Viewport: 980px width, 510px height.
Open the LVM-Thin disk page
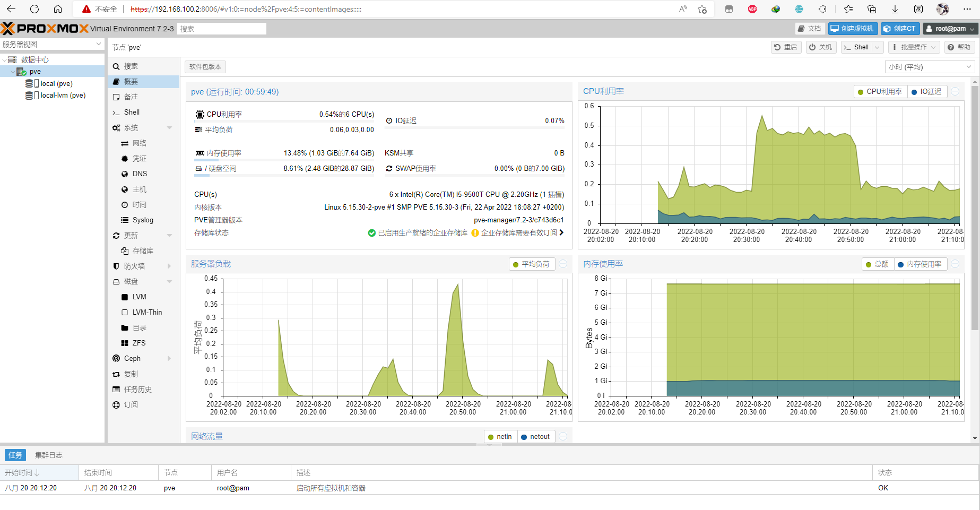147,313
